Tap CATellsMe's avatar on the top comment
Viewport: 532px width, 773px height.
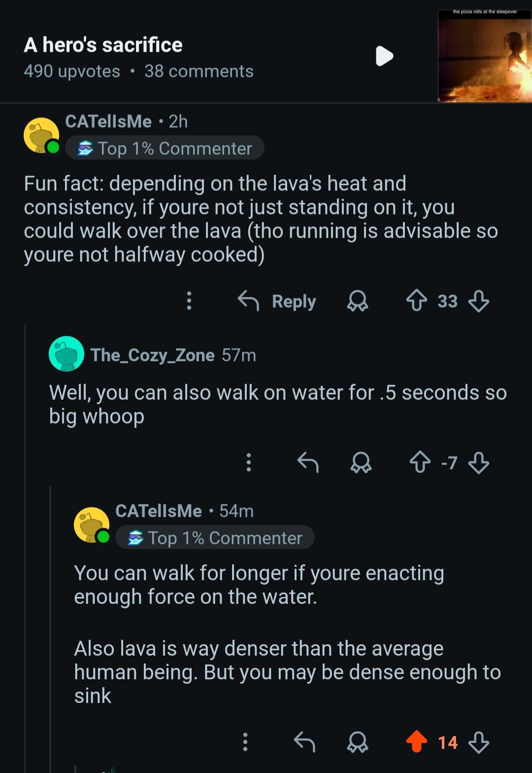click(x=41, y=135)
